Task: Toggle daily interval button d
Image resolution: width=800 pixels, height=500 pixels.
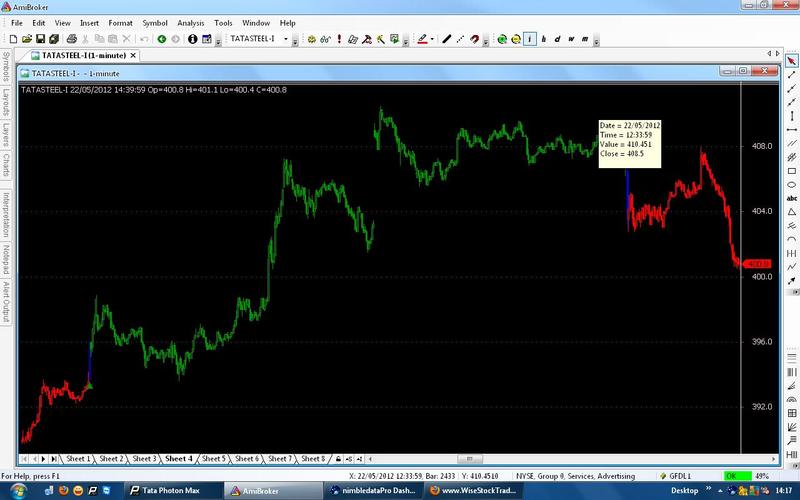Action: [557, 39]
